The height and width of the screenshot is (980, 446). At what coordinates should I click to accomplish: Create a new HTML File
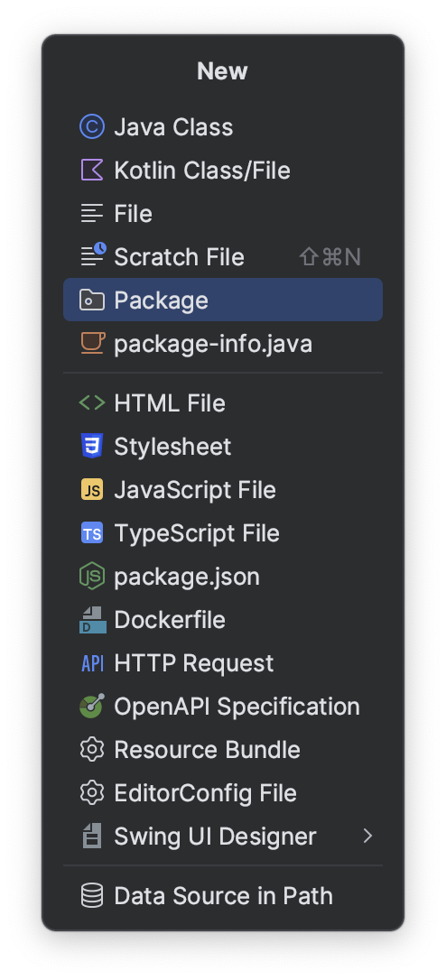(223, 403)
